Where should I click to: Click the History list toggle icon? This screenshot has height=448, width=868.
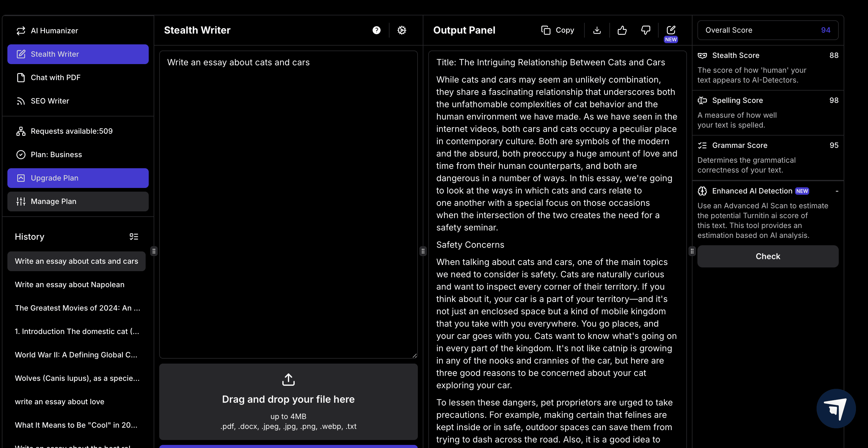pyautogui.click(x=134, y=237)
